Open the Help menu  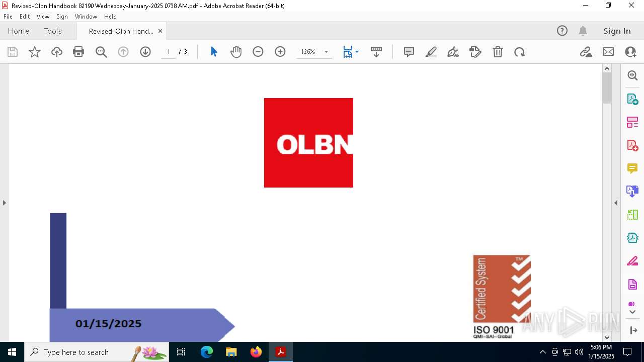(x=110, y=17)
